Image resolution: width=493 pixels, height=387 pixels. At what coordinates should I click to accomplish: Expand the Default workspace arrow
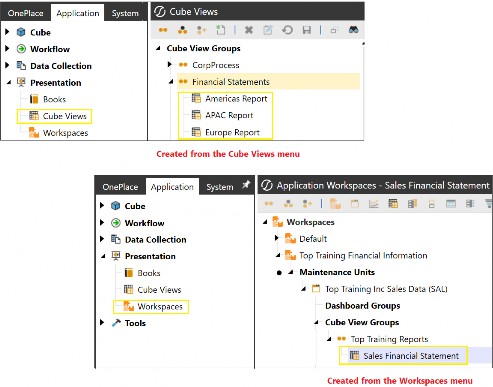277,238
